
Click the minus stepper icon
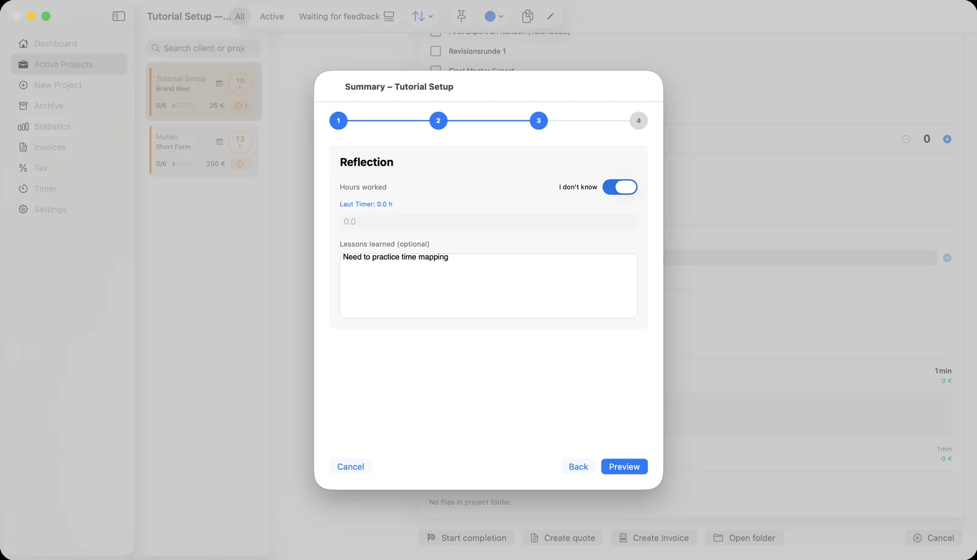pos(906,139)
